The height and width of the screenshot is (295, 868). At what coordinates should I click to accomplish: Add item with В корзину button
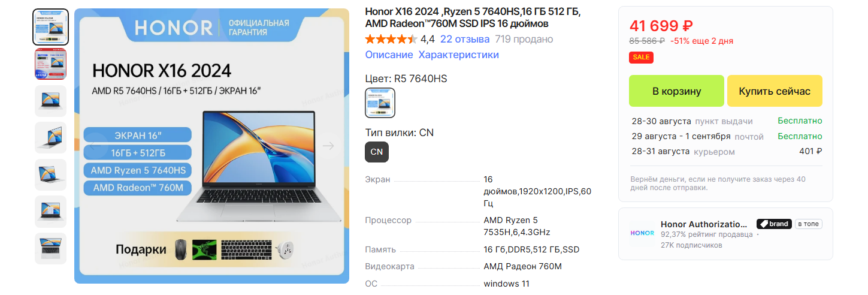pyautogui.click(x=676, y=91)
